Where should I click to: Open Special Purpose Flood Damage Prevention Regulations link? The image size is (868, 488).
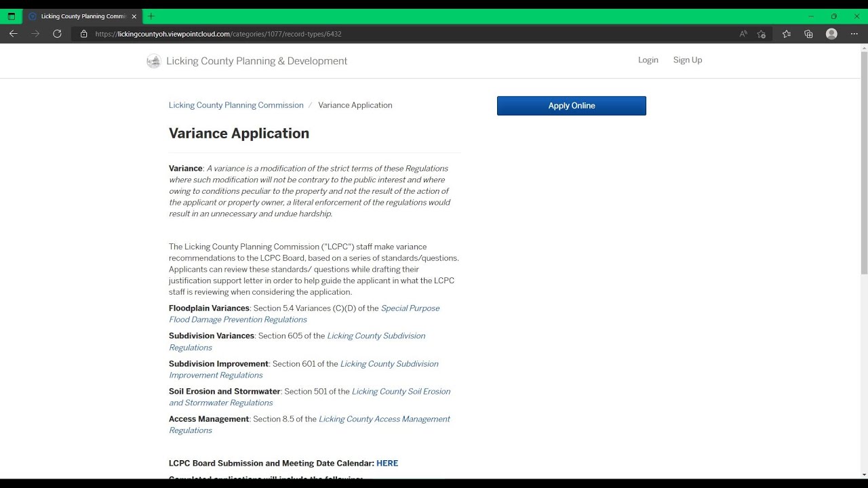pos(304,314)
